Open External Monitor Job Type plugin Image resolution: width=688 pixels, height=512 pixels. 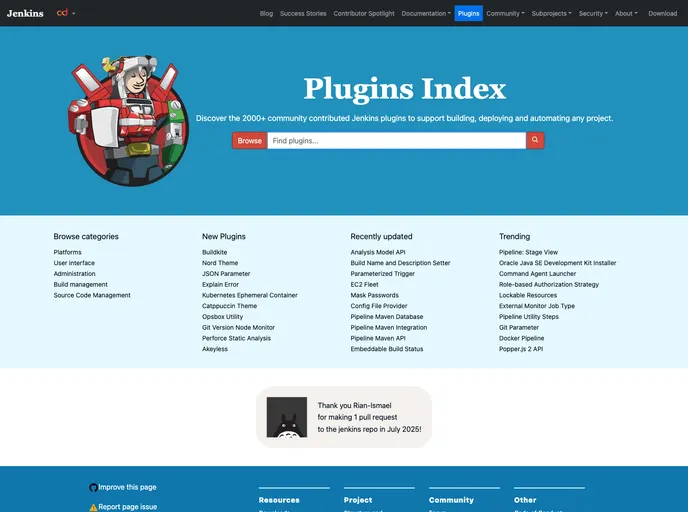[537, 306]
